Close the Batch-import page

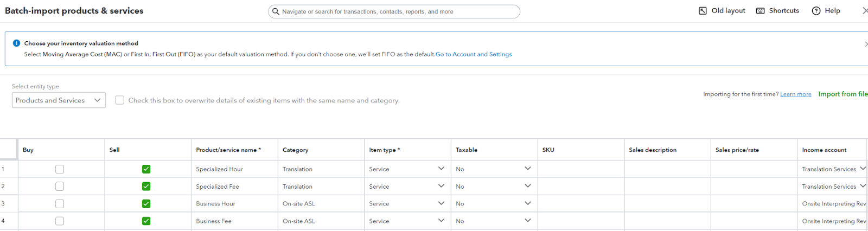[865, 11]
